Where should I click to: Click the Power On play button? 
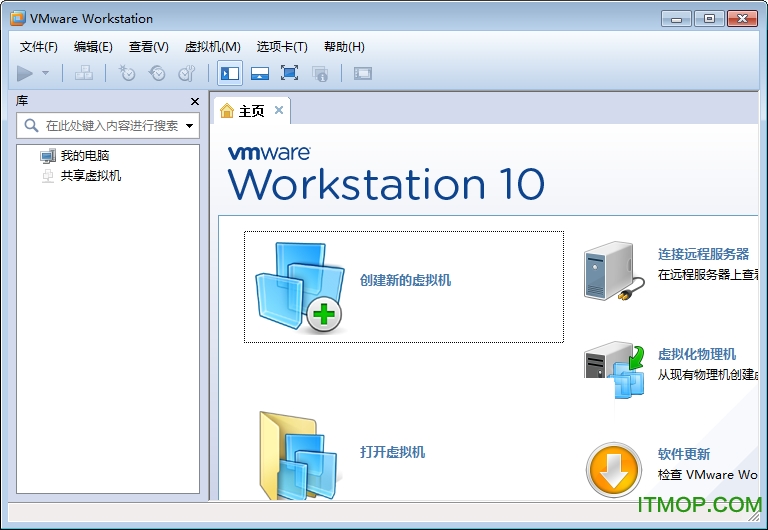point(24,73)
